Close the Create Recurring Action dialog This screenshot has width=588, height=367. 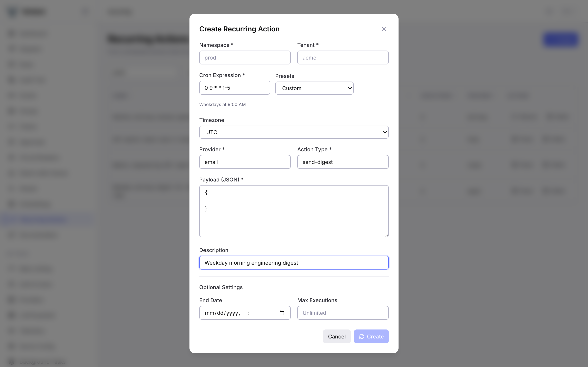(383, 29)
